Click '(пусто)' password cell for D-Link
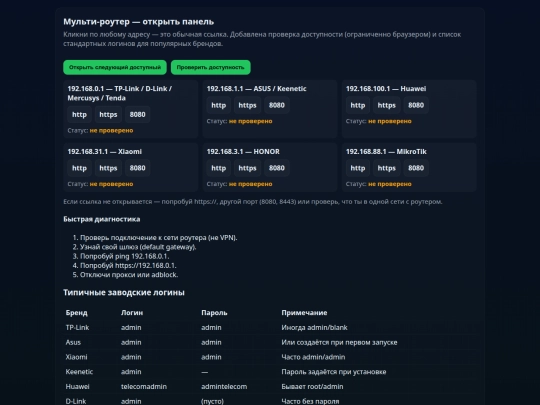 [212, 401]
